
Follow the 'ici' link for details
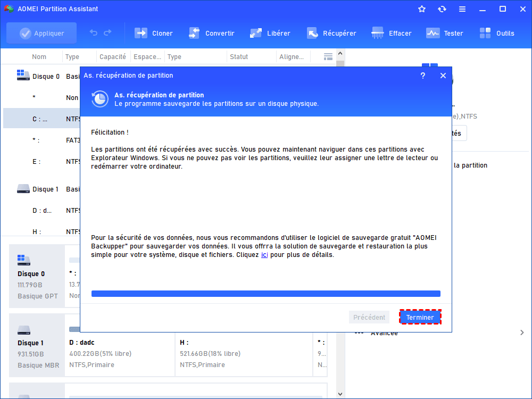pos(264,255)
